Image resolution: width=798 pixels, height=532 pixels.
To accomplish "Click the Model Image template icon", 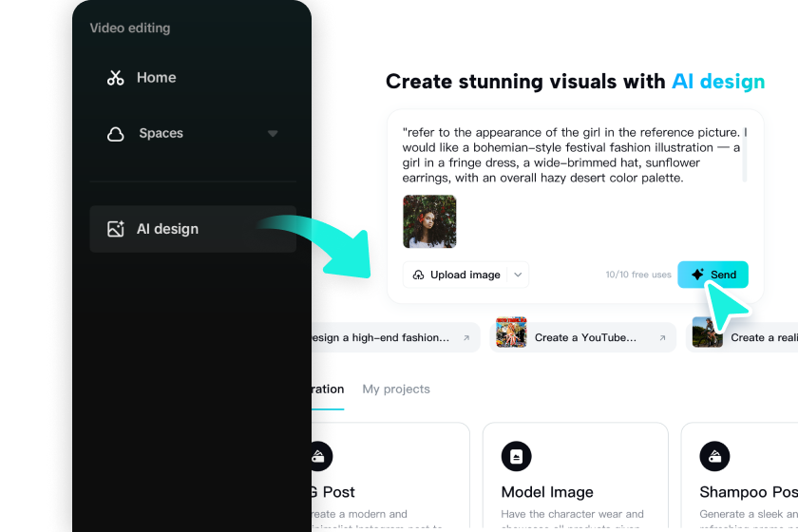I will [517, 456].
